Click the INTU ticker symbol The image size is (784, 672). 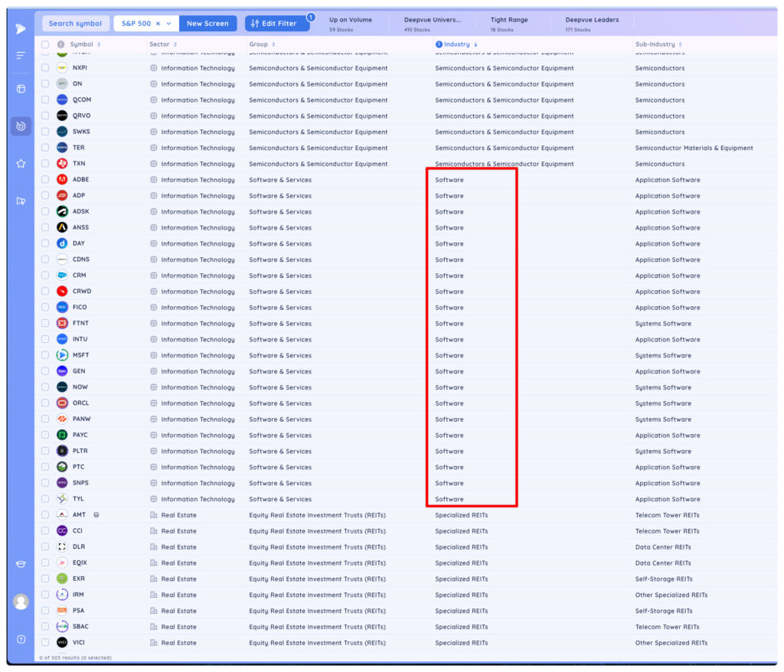pos(80,339)
